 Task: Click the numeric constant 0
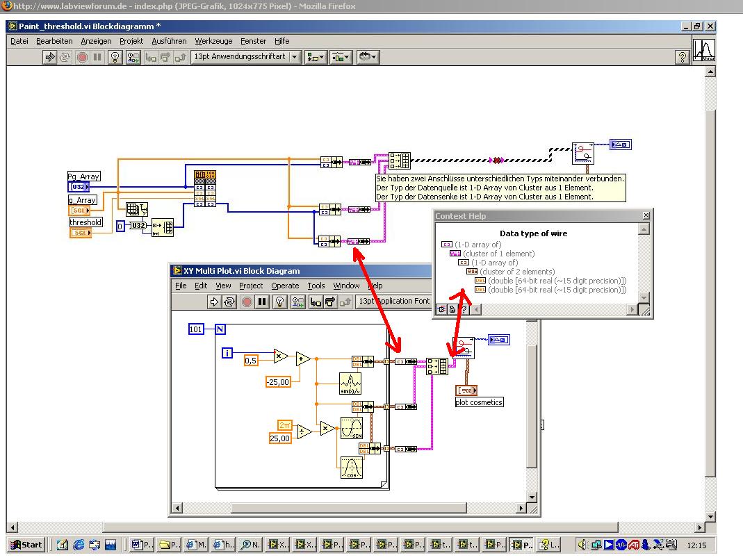tap(120, 226)
